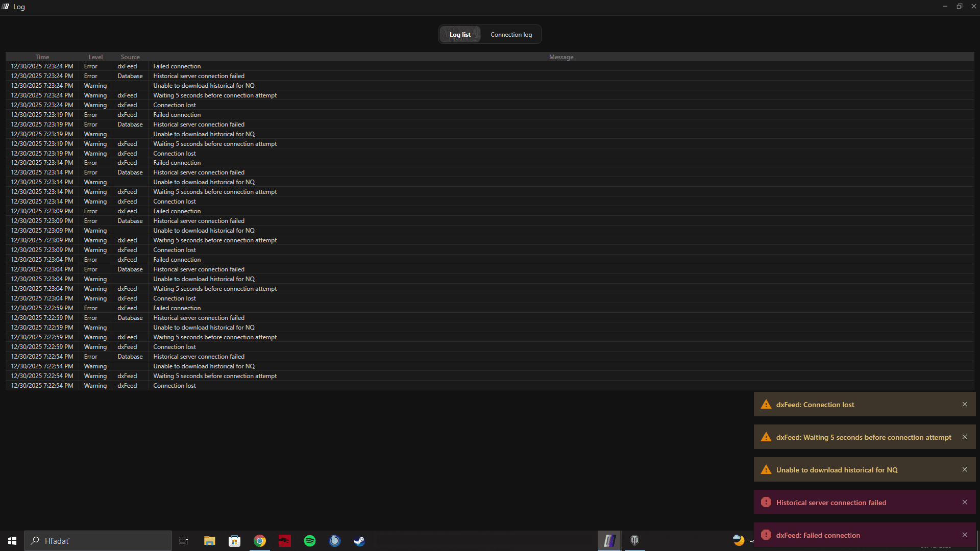Image resolution: width=980 pixels, height=551 pixels.
Task: Open Spotify from the taskbar
Action: coord(310,541)
